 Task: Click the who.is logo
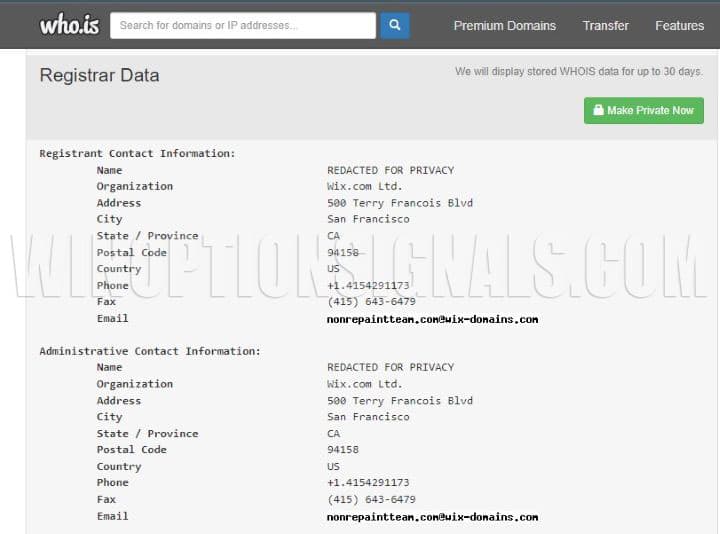tap(69, 25)
